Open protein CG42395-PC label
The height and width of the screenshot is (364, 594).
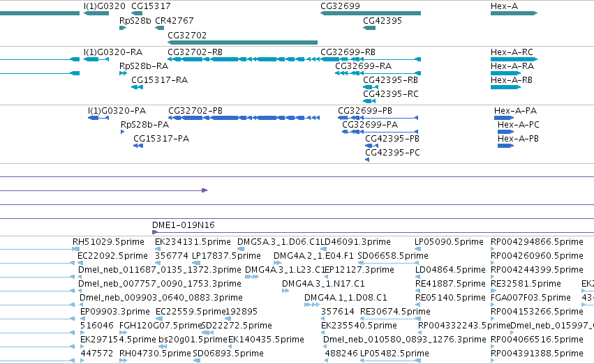(392, 153)
